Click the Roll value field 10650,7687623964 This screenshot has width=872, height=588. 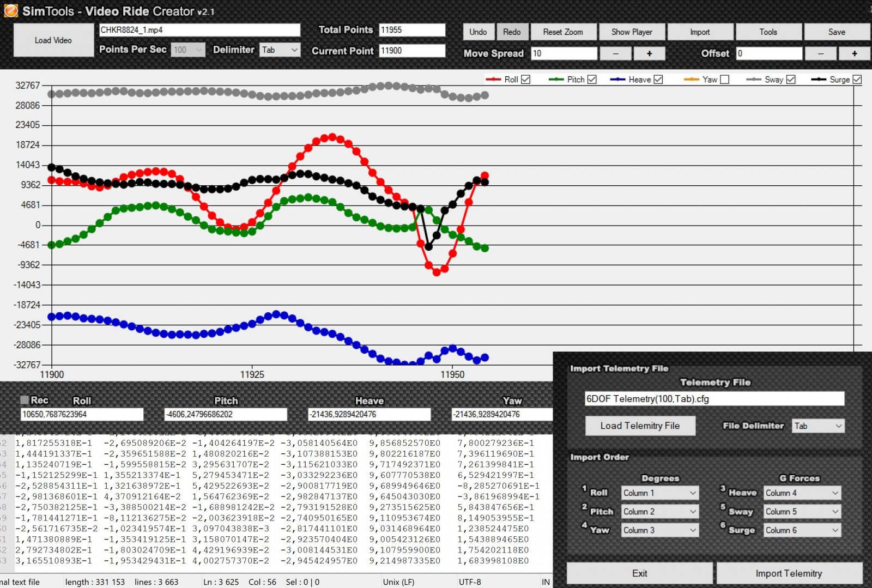point(82,415)
